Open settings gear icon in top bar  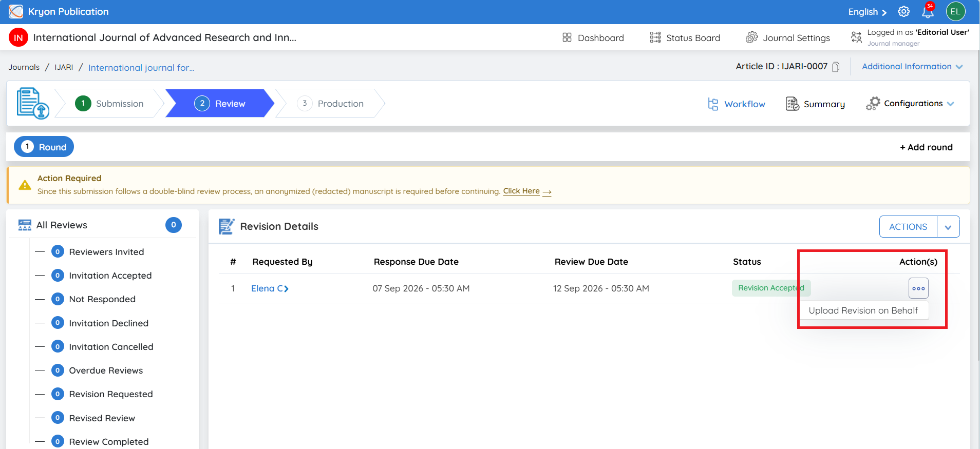[904, 11]
